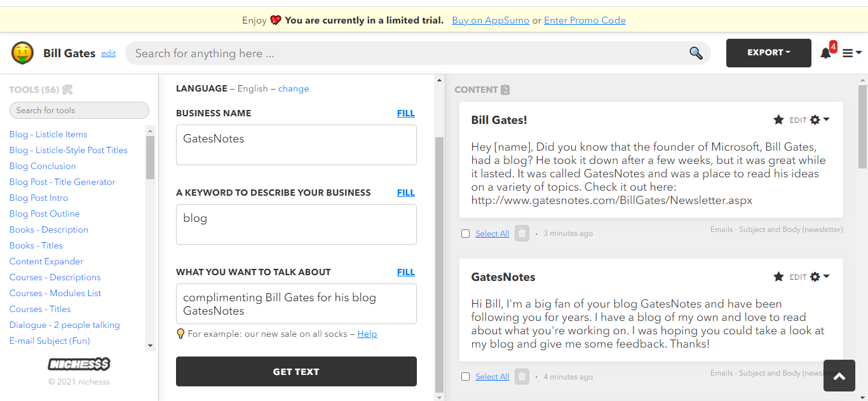
Task: Open gear options on "Bill Gates!" card
Action: (820, 119)
